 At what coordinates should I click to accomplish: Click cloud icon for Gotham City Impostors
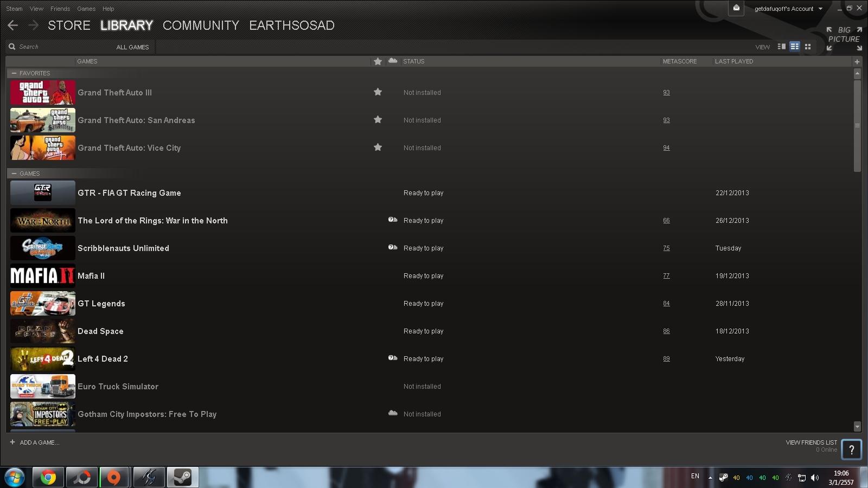(x=393, y=413)
